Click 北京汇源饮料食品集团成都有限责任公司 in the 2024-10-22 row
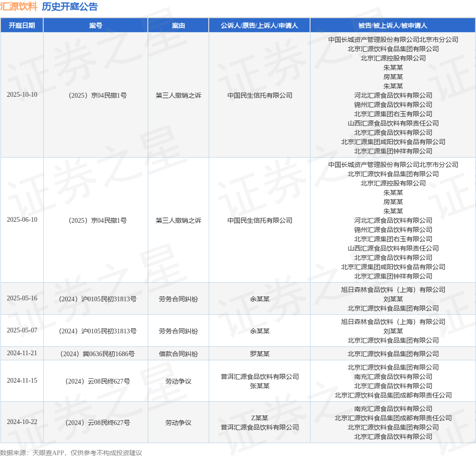The width and height of the screenshot is (476, 457). 393,418
